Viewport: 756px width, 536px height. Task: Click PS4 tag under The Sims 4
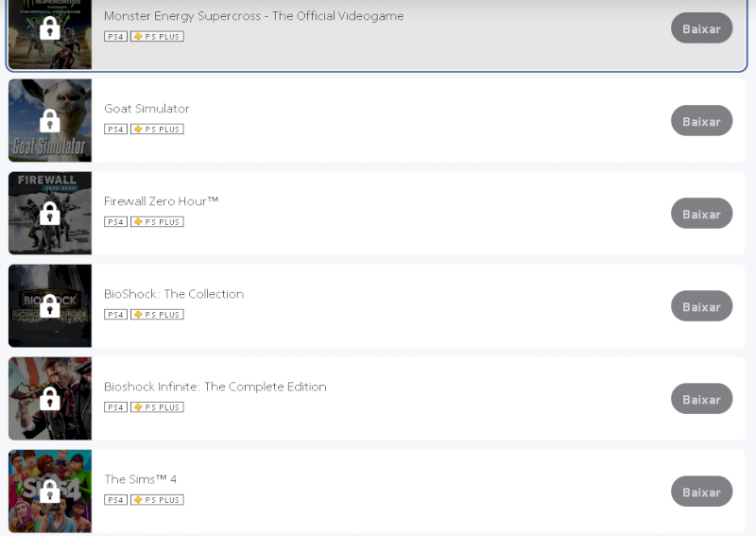(x=115, y=499)
